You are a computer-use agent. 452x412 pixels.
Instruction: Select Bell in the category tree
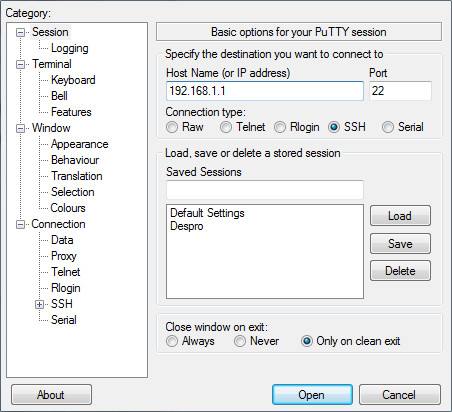(59, 96)
